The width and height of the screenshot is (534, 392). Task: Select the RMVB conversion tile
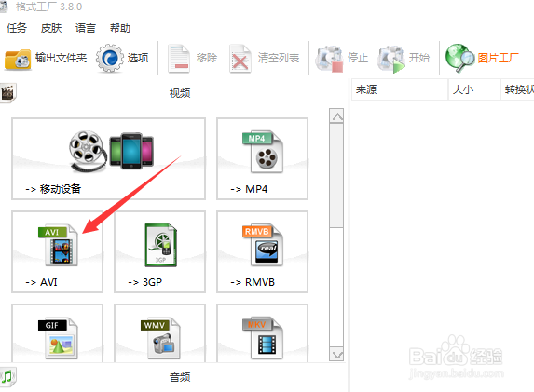(x=262, y=251)
